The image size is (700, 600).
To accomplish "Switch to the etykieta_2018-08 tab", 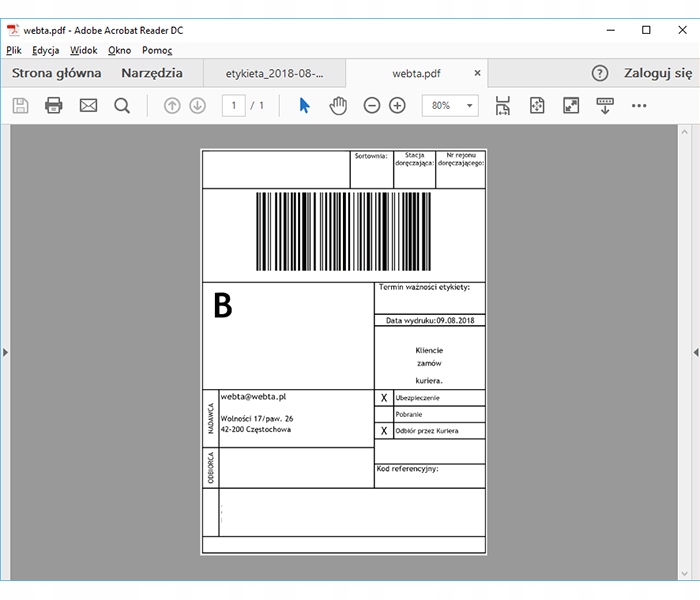I will click(x=274, y=74).
